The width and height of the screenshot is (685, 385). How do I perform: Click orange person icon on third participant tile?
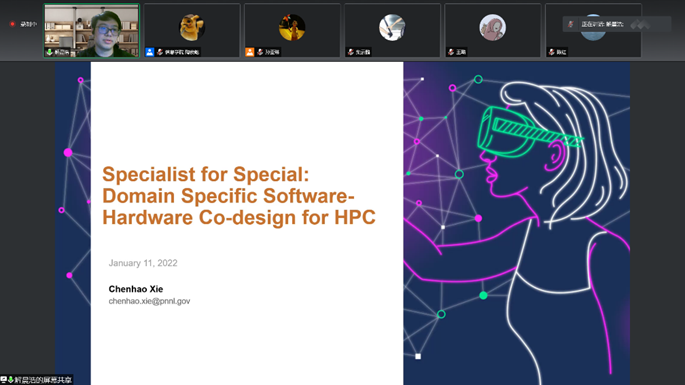coord(249,52)
